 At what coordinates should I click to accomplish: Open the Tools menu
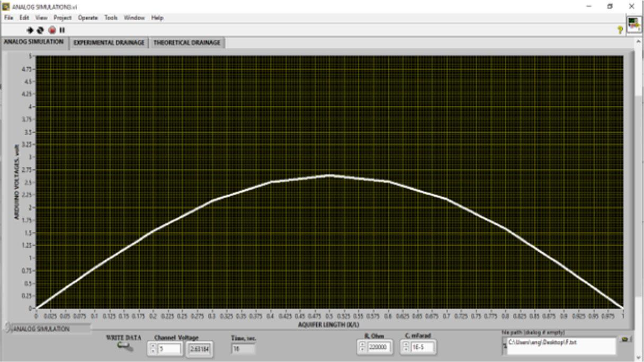pyautogui.click(x=111, y=17)
